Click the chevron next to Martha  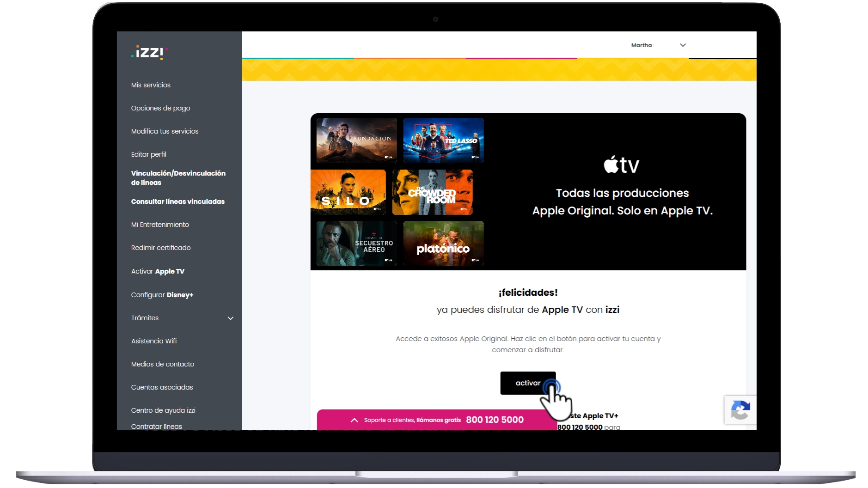pyautogui.click(x=683, y=45)
